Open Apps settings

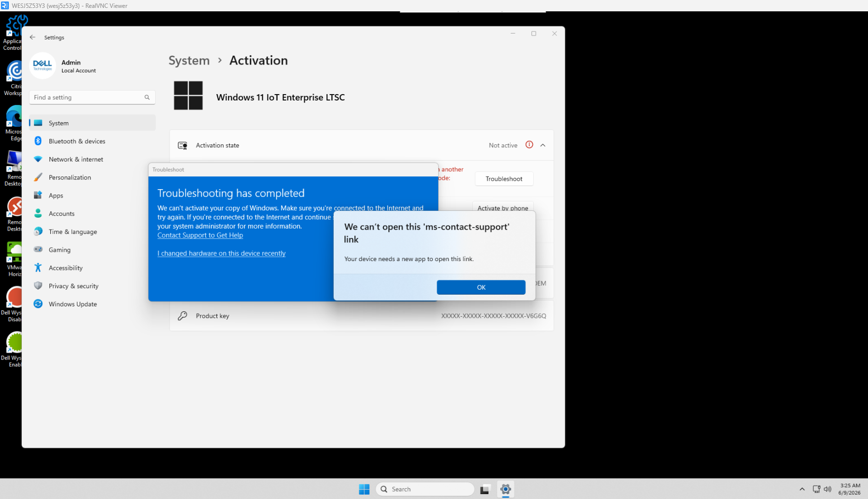click(x=92, y=196)
